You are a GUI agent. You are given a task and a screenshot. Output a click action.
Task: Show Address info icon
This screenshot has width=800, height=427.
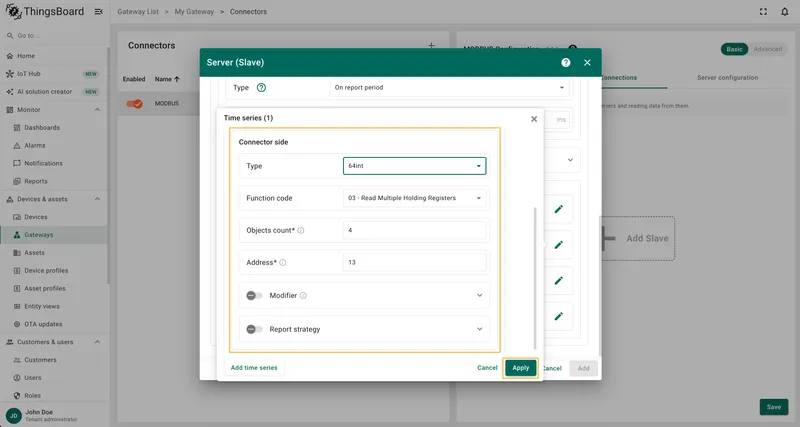point(283,262)
